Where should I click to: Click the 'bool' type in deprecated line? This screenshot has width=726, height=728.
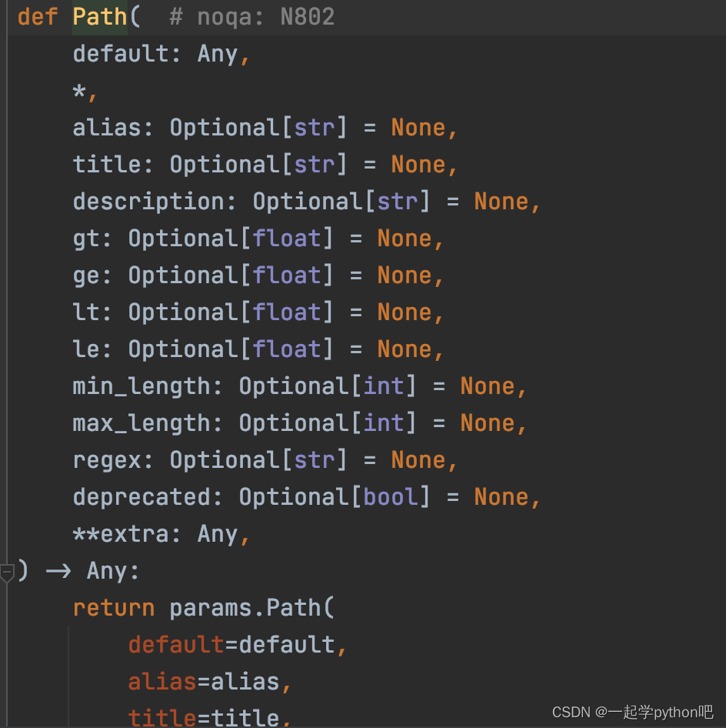pos(391,497)
